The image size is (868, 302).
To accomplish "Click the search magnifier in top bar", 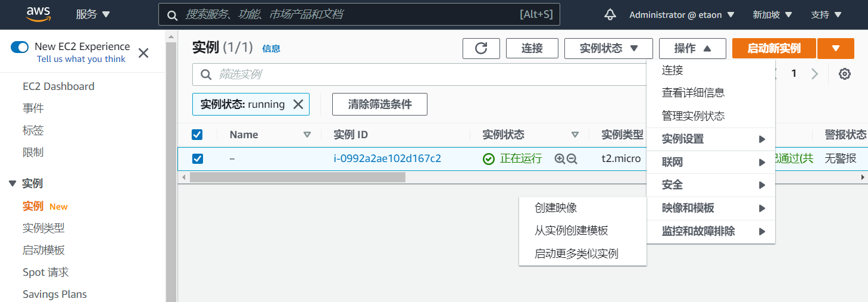I will coord(172,15).
